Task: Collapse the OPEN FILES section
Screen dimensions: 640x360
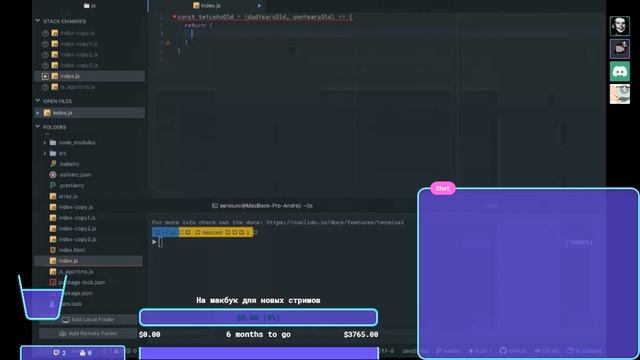Action: pos(38,100)
